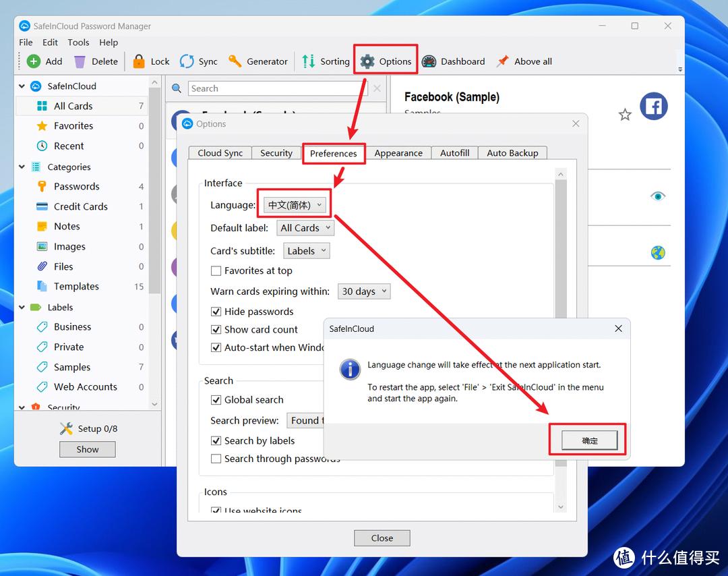Change the Warn cards expiring within dropdown
Image resolution: width=728 pixels, height=576 pixels.
pos(364,291)
